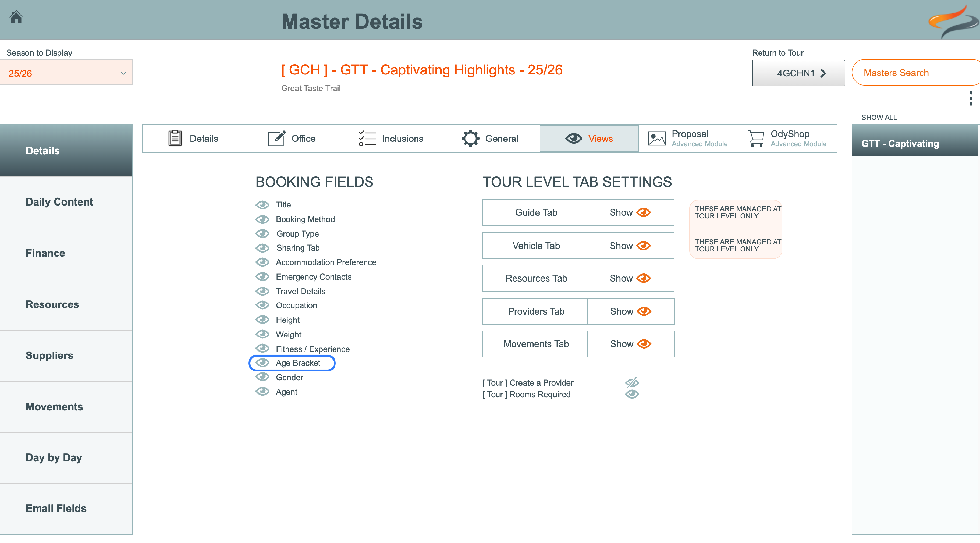The height and width of the screenshot is (543, 980).
Task: Open the three-dot options menu
Action: 971,99
